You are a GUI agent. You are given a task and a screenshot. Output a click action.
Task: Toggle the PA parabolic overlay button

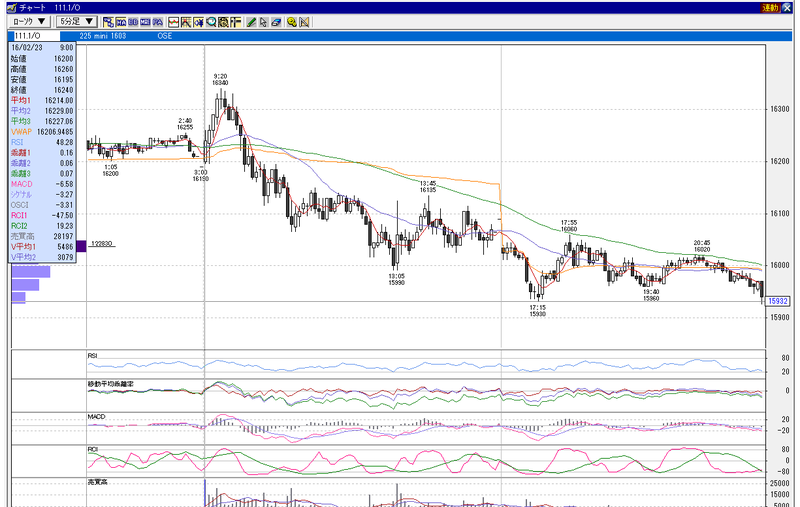[x=158, y=22]
